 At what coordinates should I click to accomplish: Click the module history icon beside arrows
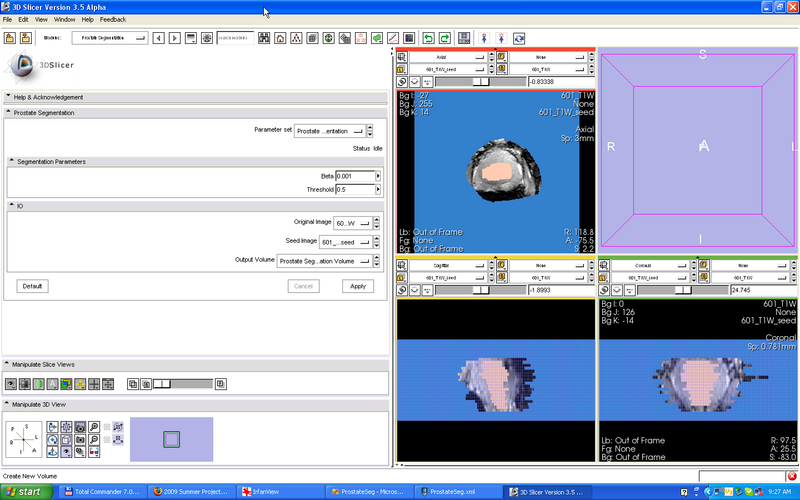click(x=190, y=38)
